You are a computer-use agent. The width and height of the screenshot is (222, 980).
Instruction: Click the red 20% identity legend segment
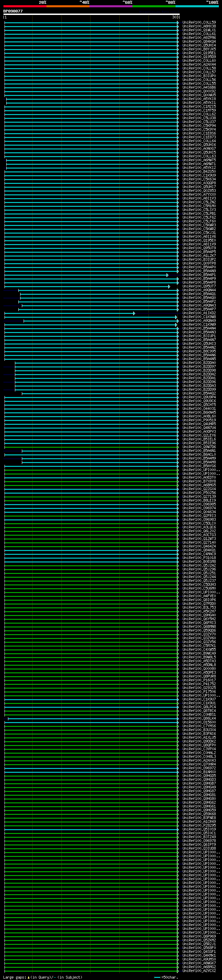[25, 6]
